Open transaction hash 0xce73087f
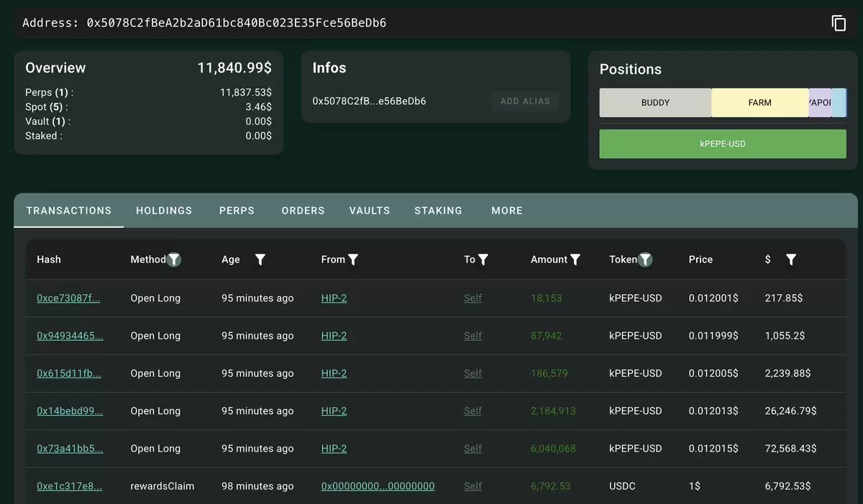Screen dimensions: 863x504 tap(68, 298)
